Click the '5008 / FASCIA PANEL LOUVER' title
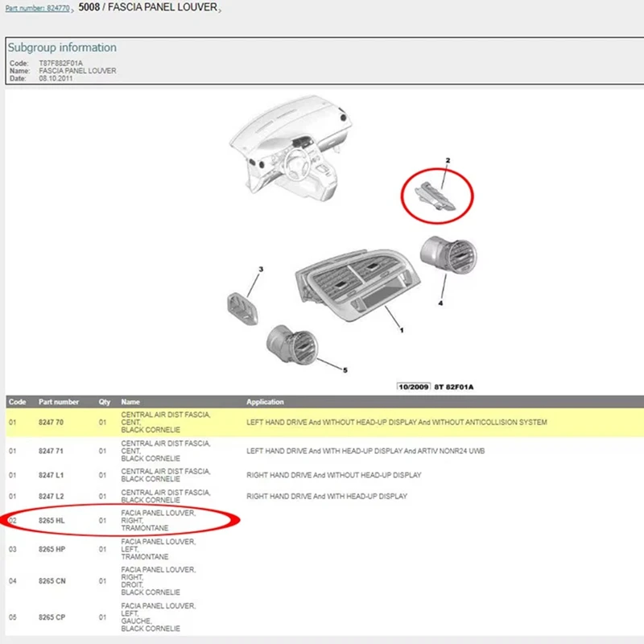Viewport: 644px width, 644px height. (x=148, y=7)
